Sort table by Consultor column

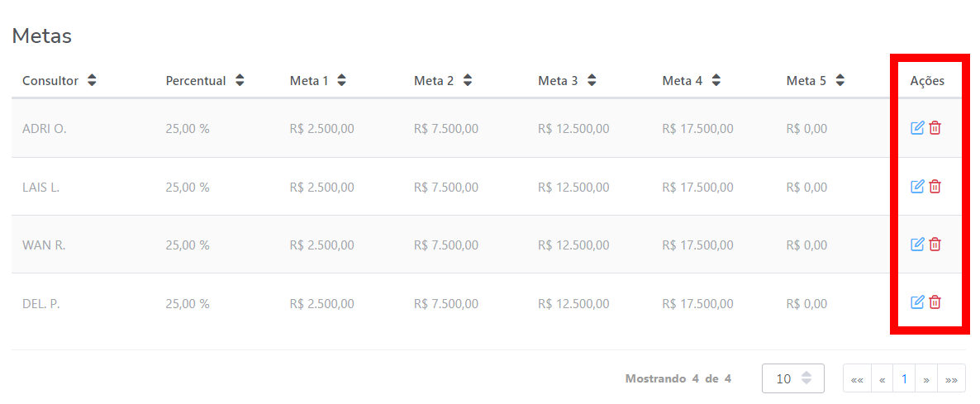(x=92, y=81)
